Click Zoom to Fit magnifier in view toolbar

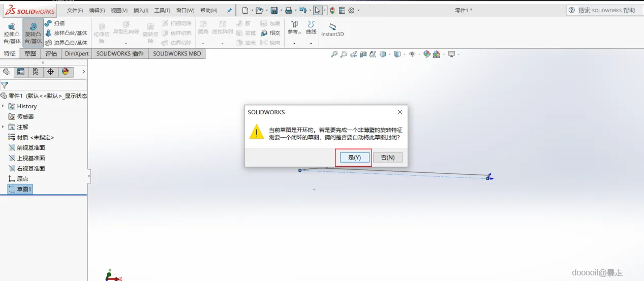click(334, 54)
